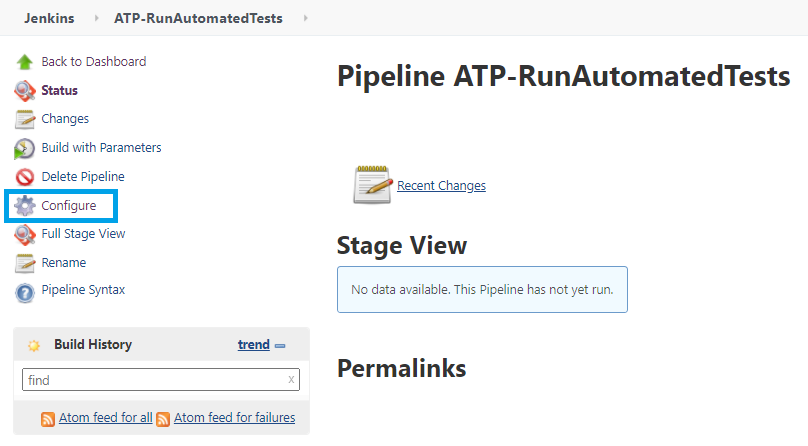Screen dimensions: 808x446
Task: Click the orange Atom feed for all icon
Action: 48,419
